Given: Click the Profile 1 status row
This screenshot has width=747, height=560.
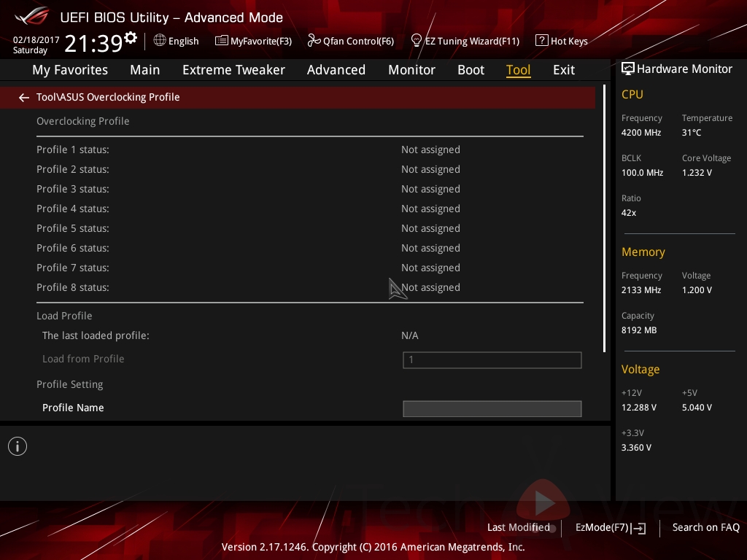Looking at the screenshot, I should coord(309,149).
